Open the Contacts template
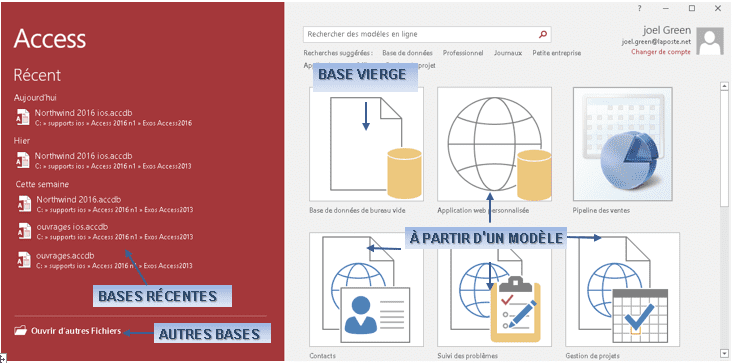The width and height of the screenshot is (732, 363). pos(366,289)
